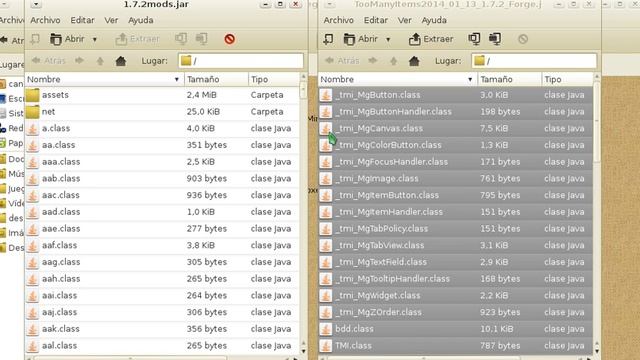Select _tmi_MgWidget.class file name
The width and height of the screenshot is (640, 360).
click(378, 296)
